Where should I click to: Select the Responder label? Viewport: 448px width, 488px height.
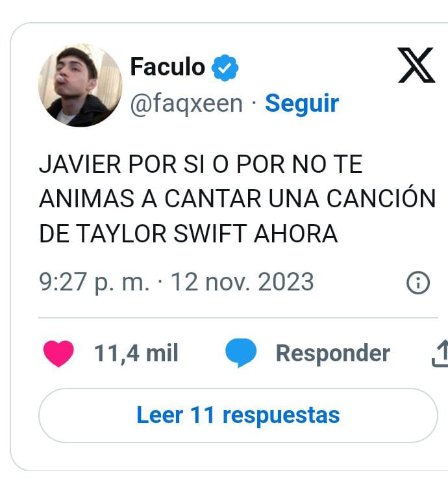coord(333,353)
